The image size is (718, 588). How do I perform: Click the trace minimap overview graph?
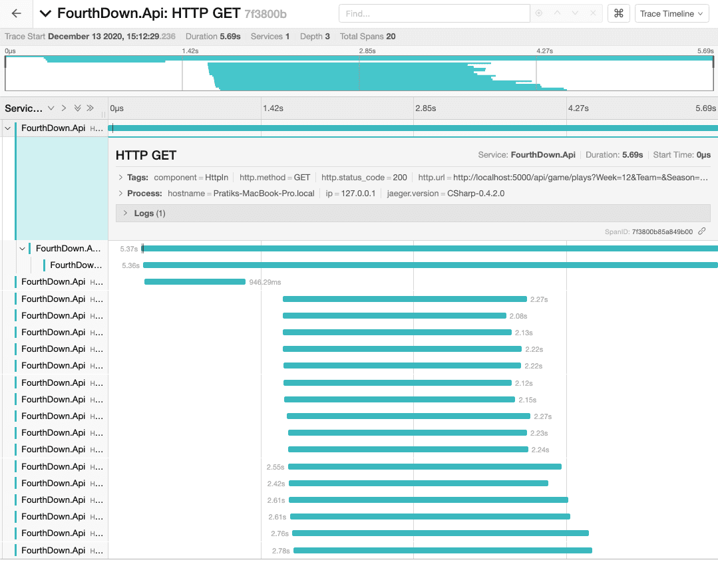click(x=359, y=73)
